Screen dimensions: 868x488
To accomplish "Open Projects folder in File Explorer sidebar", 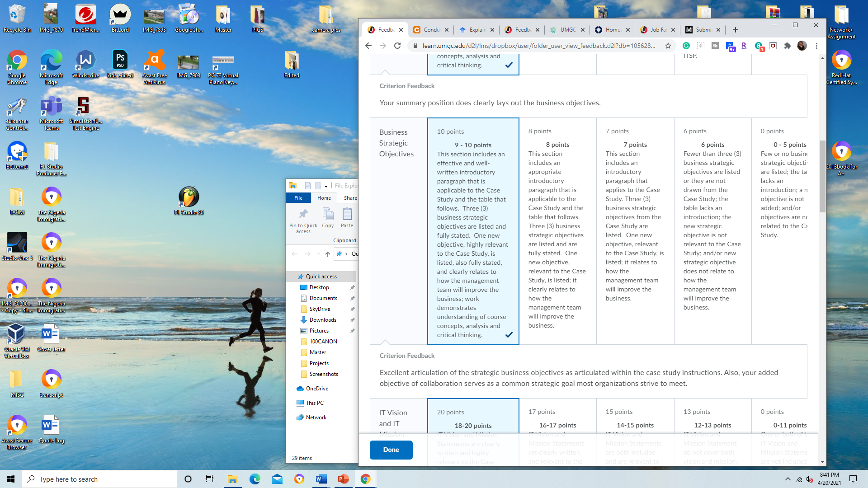I will (x=319, y=363).
